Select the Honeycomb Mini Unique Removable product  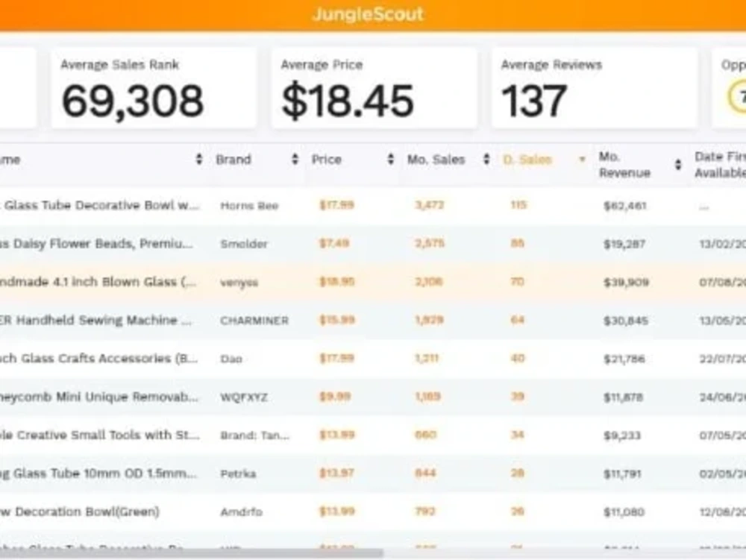(x=99, y=397)
